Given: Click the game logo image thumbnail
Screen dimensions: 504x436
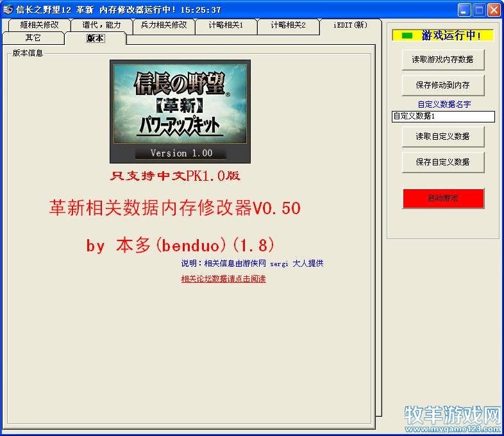Looking at the screenshot, I should (x=180, y=112).
